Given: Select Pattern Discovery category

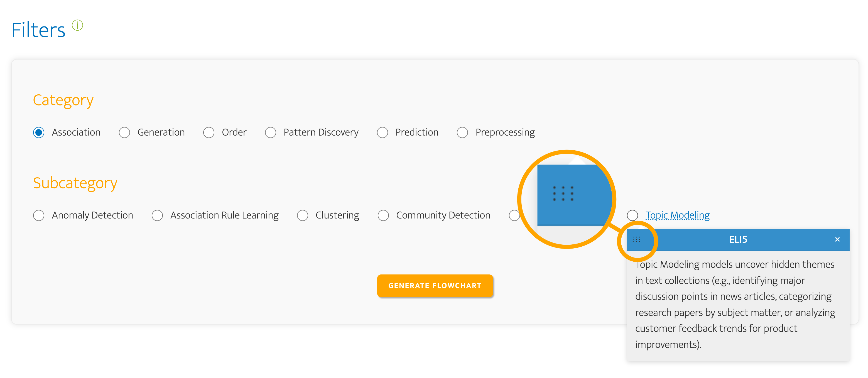Looking at the screenshot, I should (x=270, y=132).
